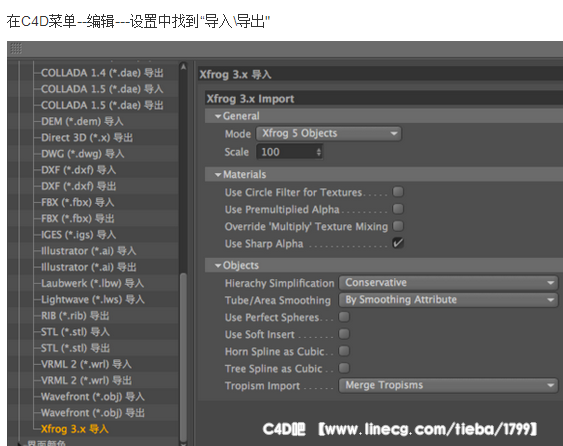
Task: Open Wavefront (*.obj) 导入 settings
Action: [x=93, y=396]
